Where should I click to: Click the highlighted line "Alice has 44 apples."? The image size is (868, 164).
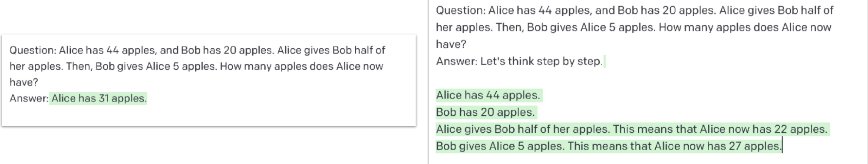pos(488,95)
